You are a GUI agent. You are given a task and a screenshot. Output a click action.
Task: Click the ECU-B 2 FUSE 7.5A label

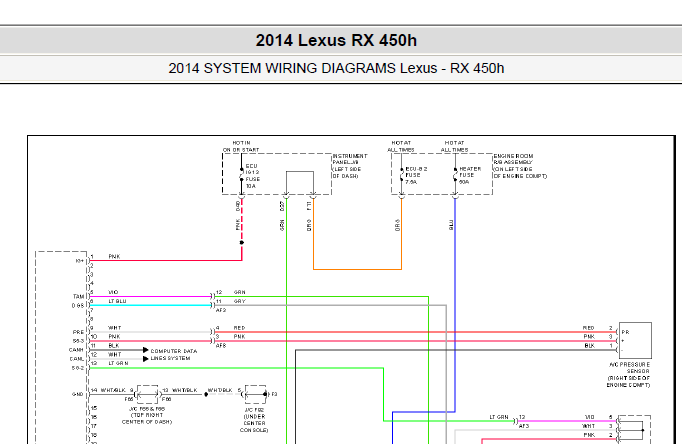tap(416, 175)
